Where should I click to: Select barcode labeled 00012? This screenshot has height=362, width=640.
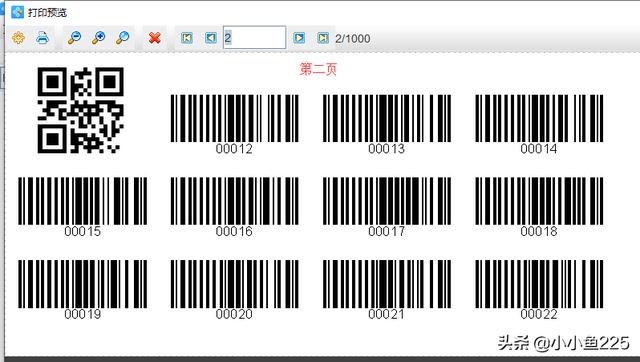tap(234, 124)
